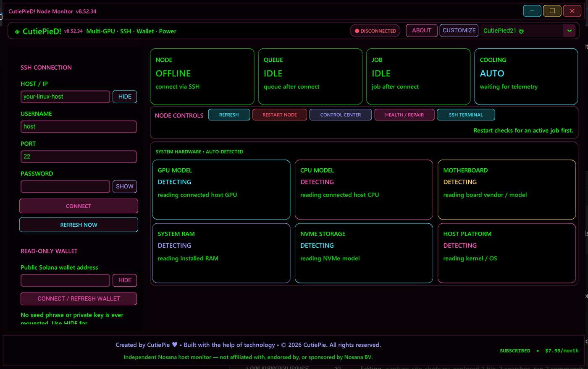Select the CPU MODEL hardware card
Image resolution: width=588 pixels, height=369 pixels.
[364, 190]
